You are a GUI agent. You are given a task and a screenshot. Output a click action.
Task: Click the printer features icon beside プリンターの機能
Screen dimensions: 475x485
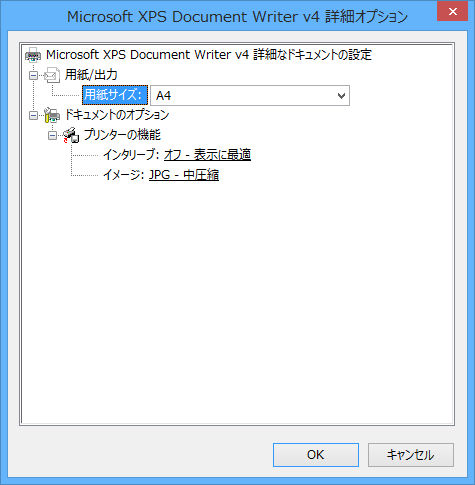point(71,135)
